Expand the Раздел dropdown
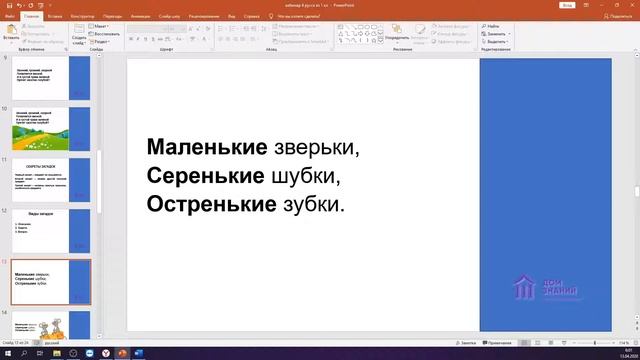The height and width of the screenshot is (360, 640). coord(100,42)
